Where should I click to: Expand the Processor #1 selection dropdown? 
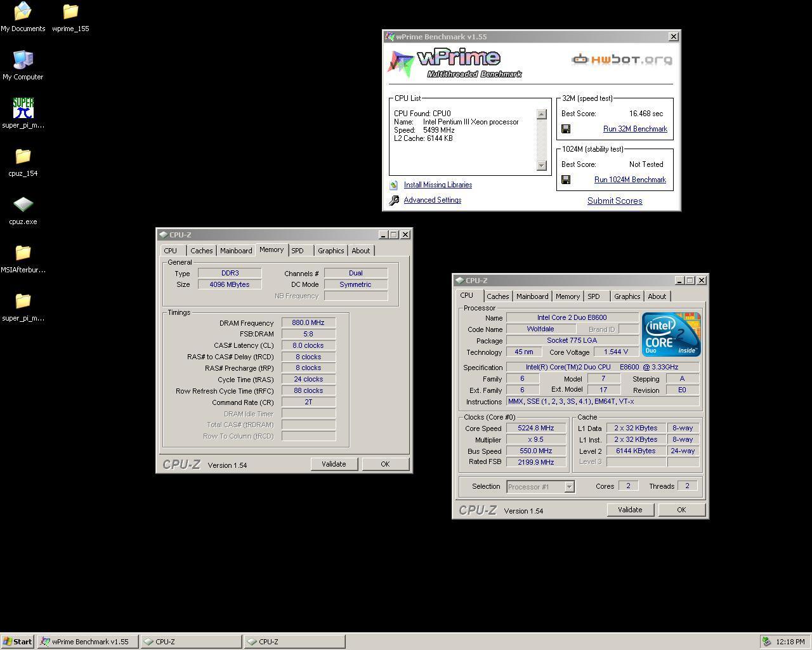(569, 487)
